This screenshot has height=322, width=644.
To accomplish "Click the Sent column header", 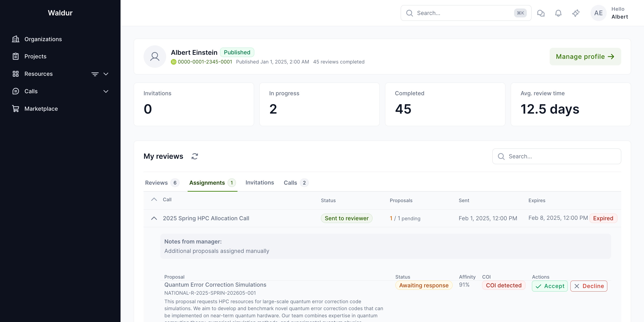I will tap(464, 200).
